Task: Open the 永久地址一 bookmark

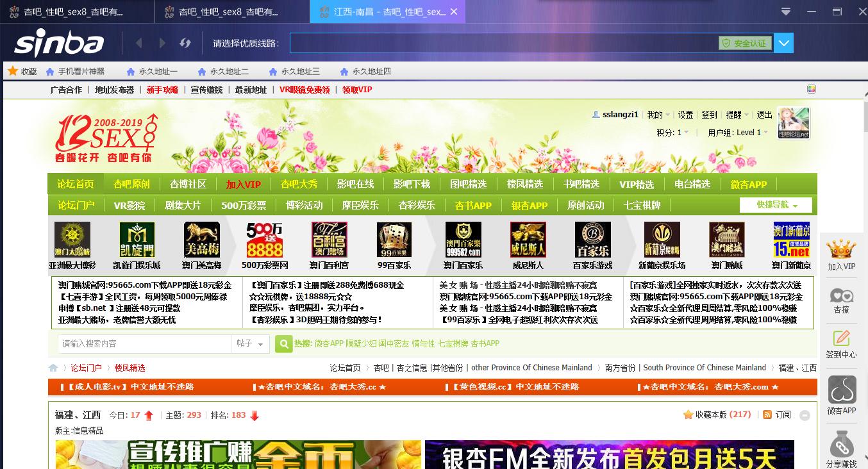Action: coord(153,71)
